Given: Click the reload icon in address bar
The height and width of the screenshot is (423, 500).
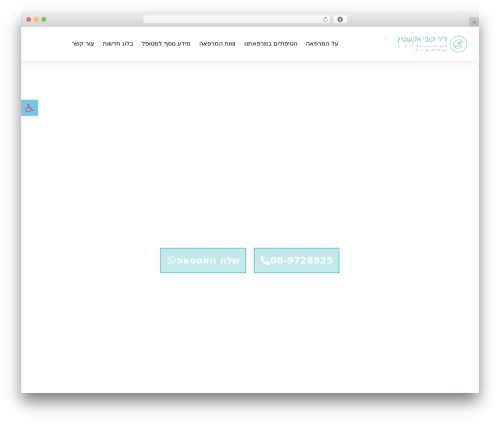Looking at the screenshot, I should coord(325,20).
